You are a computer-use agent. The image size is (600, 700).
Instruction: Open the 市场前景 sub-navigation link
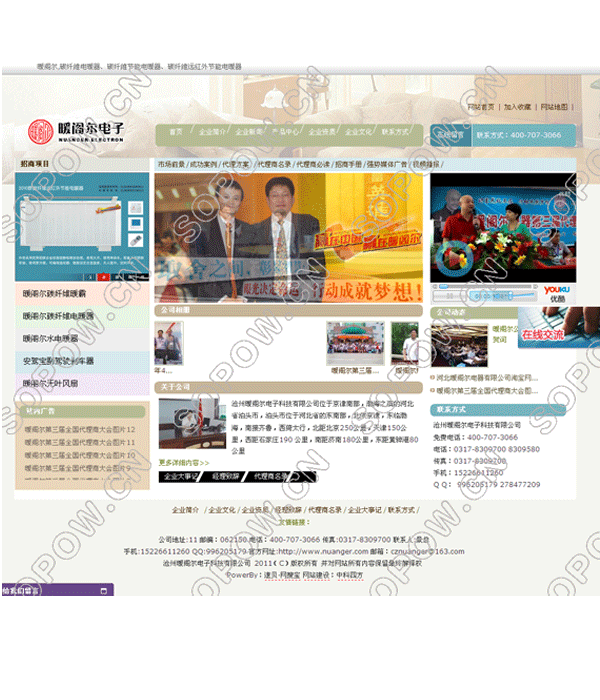[x=171, y=165]
